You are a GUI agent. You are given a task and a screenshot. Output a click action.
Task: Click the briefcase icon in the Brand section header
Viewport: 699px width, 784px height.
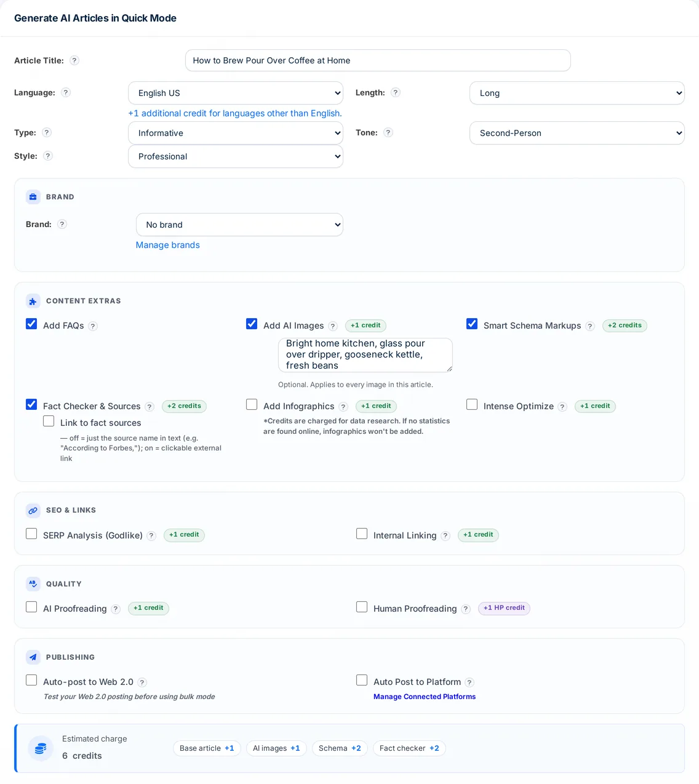(33, 197)
